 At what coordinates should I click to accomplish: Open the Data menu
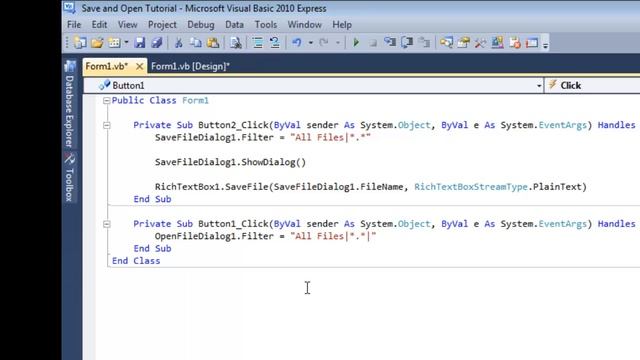(234, 25)
